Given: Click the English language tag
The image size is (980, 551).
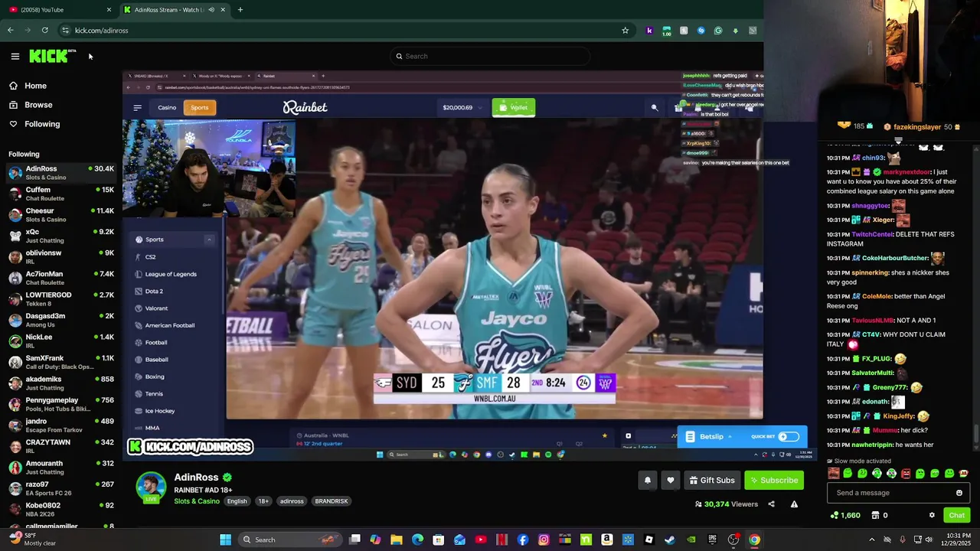Looking at the screenshot, I should pyautogui.click(x=237, y=501).
